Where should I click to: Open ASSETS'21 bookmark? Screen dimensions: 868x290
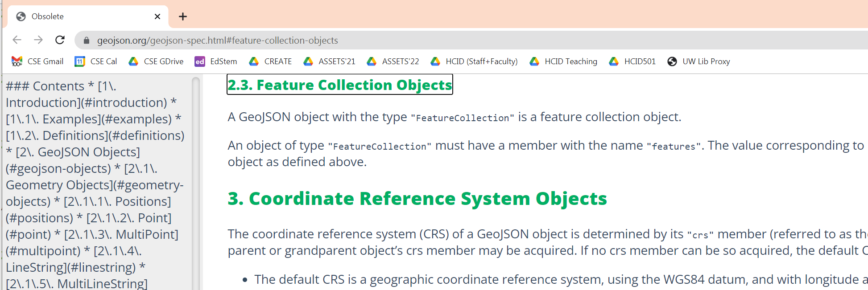329,61
